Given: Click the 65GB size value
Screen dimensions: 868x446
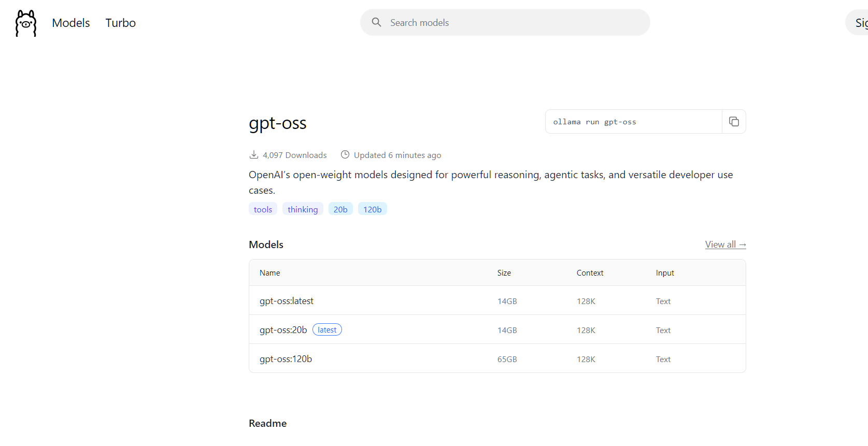Looking at the screenshot, I should (507, 359).
